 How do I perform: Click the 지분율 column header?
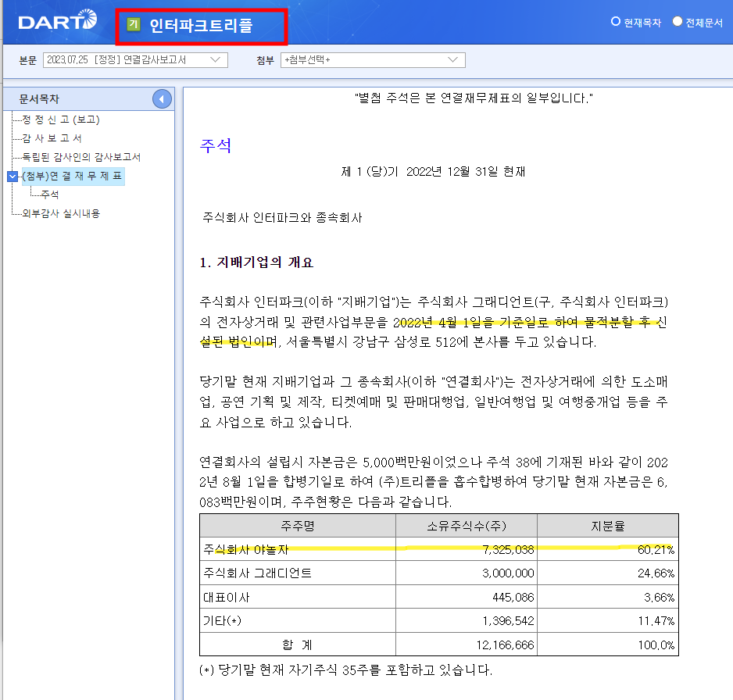click(x=608, y=526)
